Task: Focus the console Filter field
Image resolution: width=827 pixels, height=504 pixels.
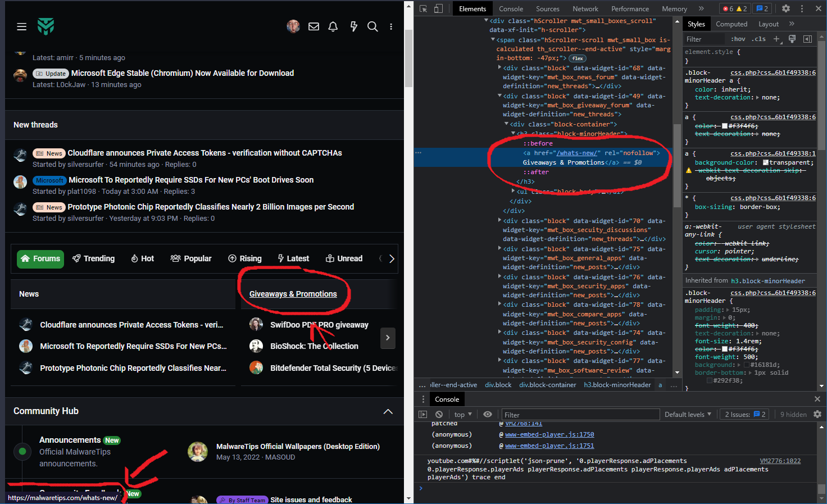Action: coord(580,415)
